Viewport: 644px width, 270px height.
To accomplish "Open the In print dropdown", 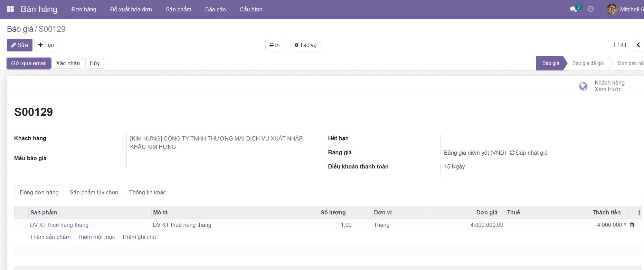I will [x=275, y=45].
